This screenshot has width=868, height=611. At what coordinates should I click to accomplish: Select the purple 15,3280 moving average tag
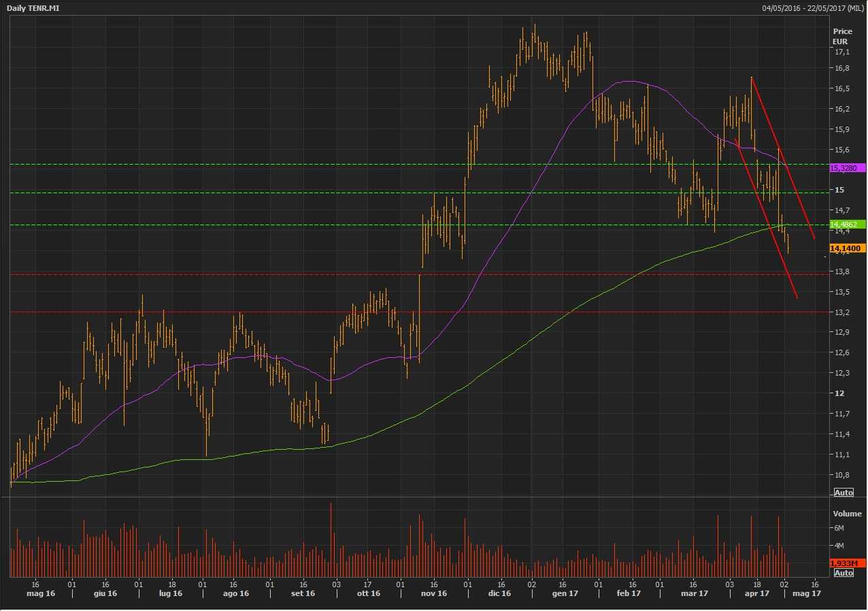pos(847,167)
